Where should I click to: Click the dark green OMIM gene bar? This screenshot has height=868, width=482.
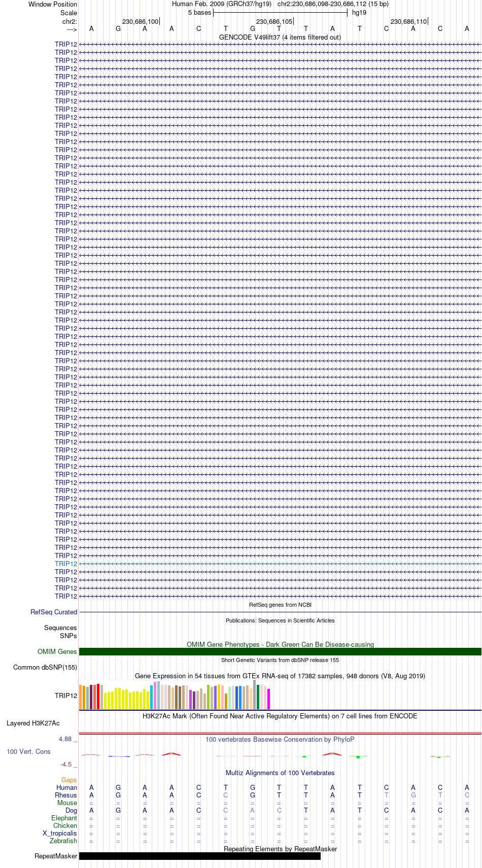[280, 651]
